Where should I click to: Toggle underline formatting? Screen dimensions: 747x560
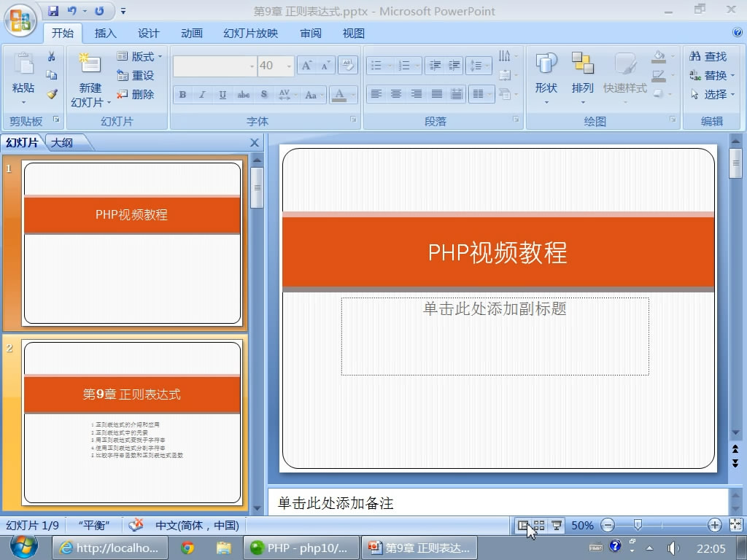click(x=222, y=95)
